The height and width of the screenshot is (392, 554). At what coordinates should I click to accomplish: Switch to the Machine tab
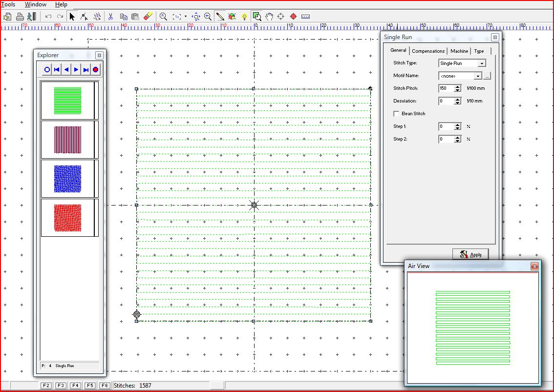click(459, 51)
